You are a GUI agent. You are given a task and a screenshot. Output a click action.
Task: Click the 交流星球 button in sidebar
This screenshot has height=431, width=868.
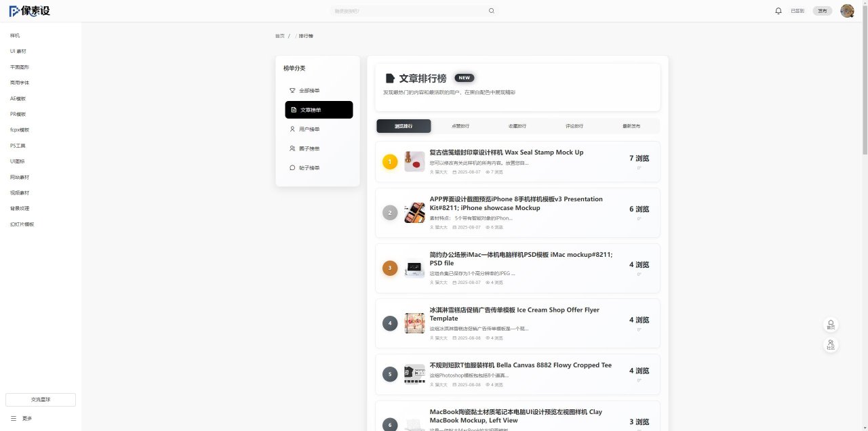(41, 400)
